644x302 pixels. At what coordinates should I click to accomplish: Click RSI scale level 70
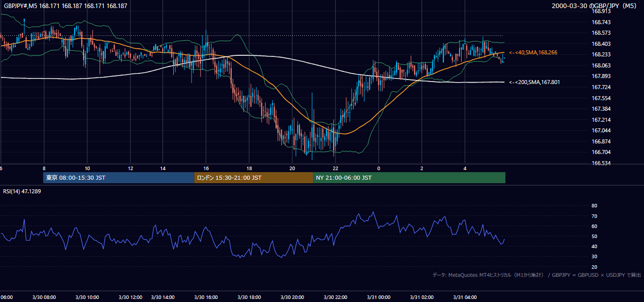click(595, 216)
